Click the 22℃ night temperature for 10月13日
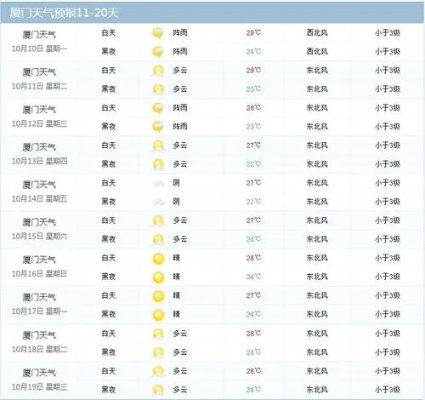Viewport: 425px width, 400px height. (253, 164)
